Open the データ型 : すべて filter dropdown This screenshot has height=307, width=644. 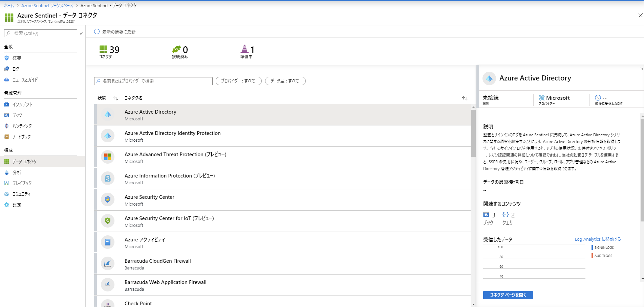tap(285, 81)
